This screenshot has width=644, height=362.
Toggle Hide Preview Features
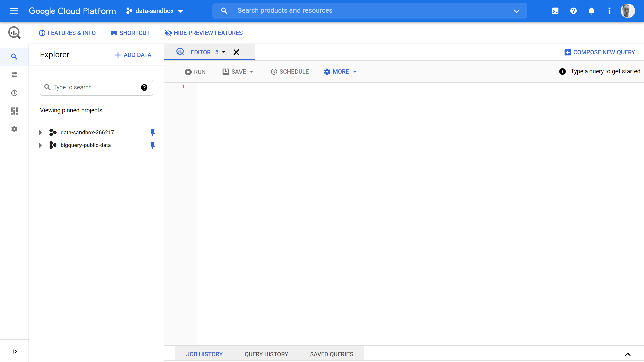[x=204, y=33]
